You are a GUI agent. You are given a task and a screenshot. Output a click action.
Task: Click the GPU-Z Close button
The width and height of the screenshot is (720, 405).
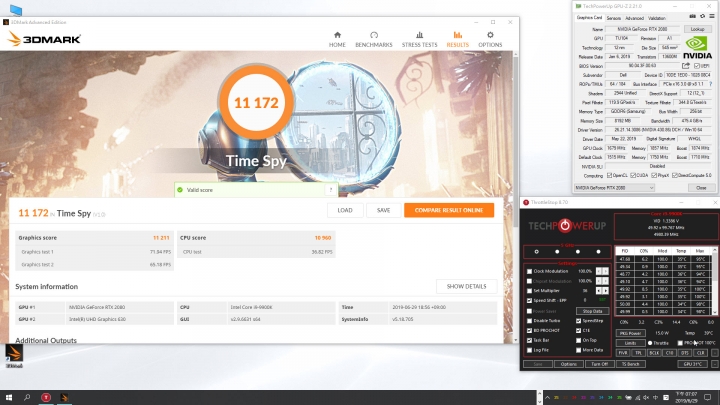point(701,188)
